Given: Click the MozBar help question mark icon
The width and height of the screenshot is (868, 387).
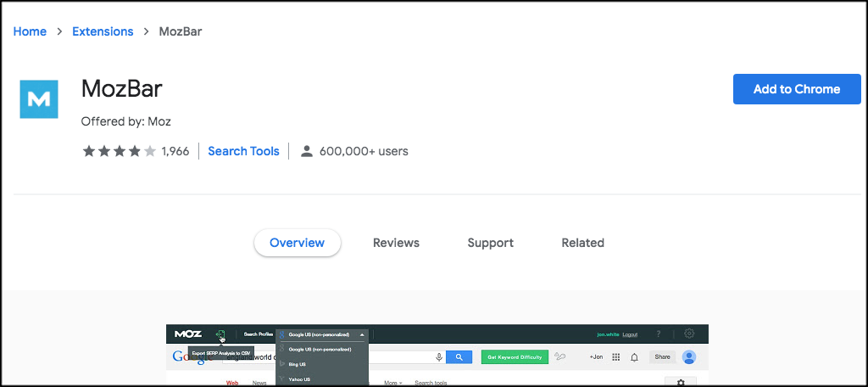Looking at the screenshot, I should click(x=658, y=334).
